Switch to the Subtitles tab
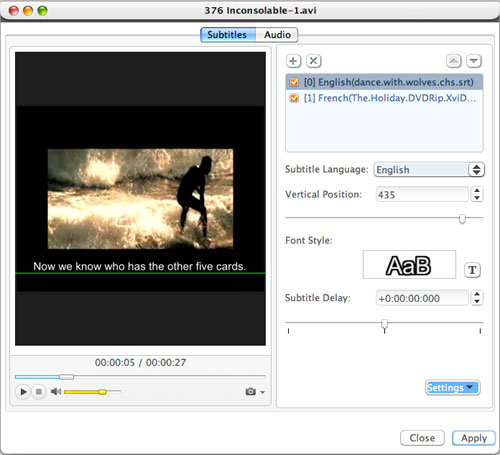This screenshot has height=455, width=500. (228, 35)
